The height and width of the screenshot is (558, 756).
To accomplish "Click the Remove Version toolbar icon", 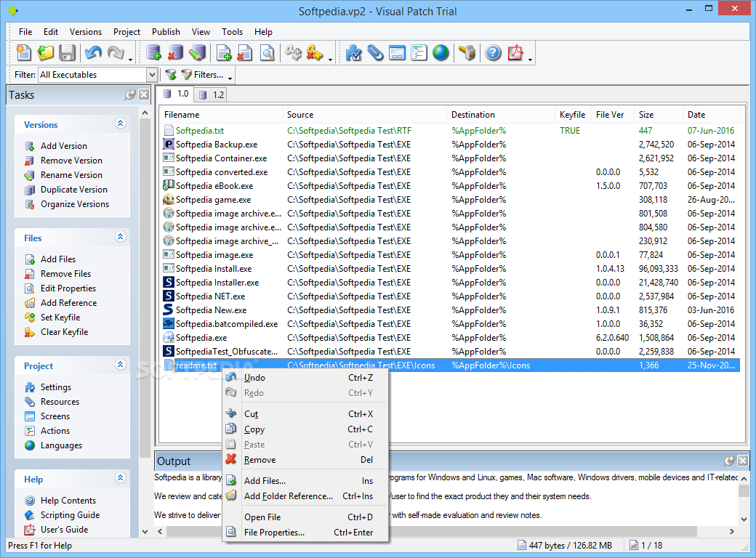I will pos(175,53).
